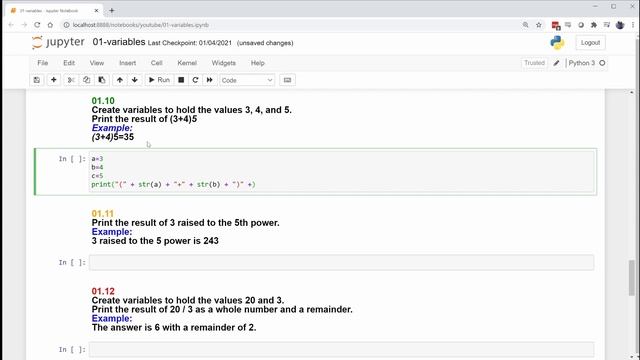
Task: Click the Logout button
Action: tap(590, 42)
